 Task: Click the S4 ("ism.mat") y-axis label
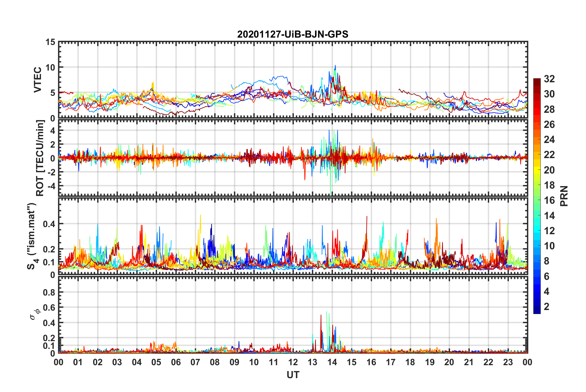coord(32,236)
